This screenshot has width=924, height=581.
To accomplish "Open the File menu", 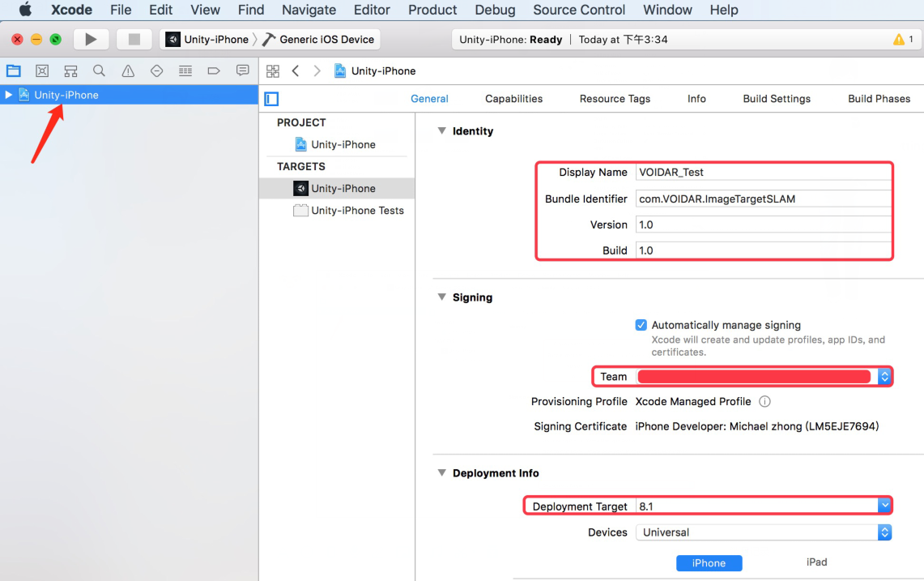I will click(121, 10).
